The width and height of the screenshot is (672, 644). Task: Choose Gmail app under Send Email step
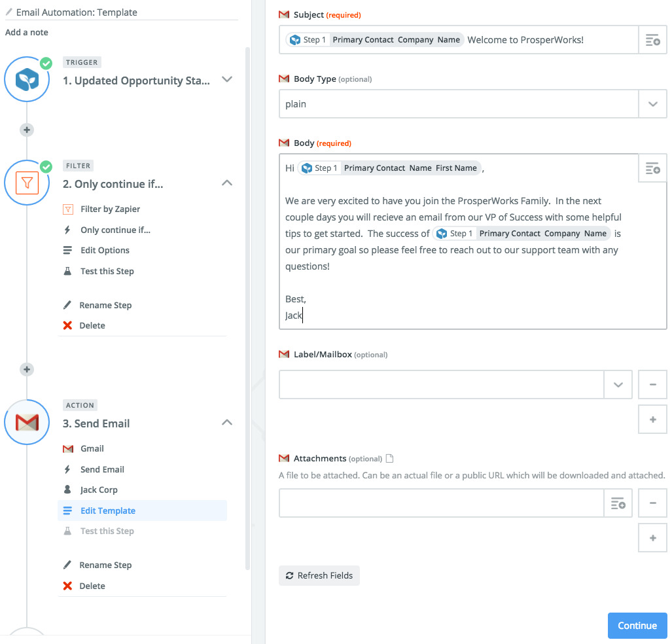pos(92,448)
